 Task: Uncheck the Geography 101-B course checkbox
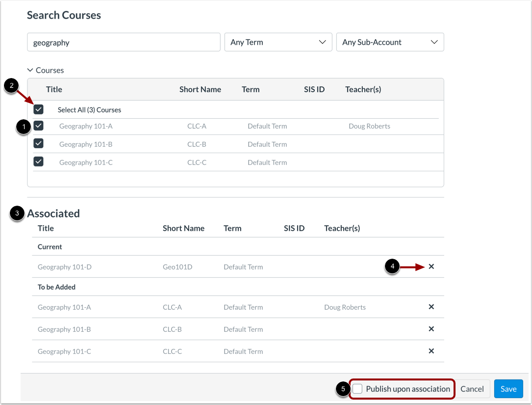tap(38, 143)
